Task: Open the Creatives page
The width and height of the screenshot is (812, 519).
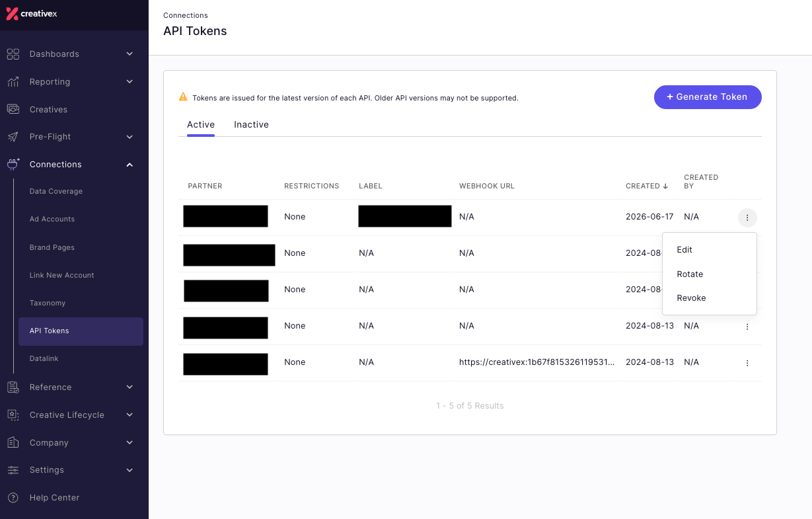Action: click(48, 110)
